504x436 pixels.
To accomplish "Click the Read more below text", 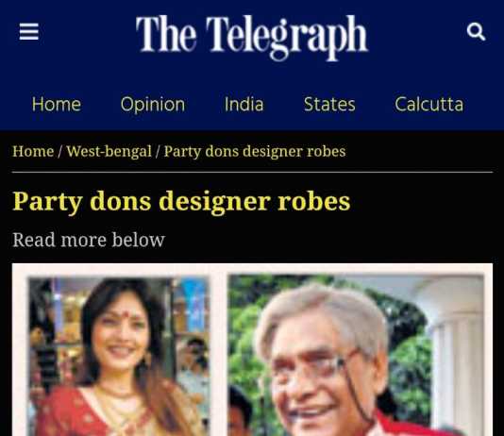I will 89,240.
